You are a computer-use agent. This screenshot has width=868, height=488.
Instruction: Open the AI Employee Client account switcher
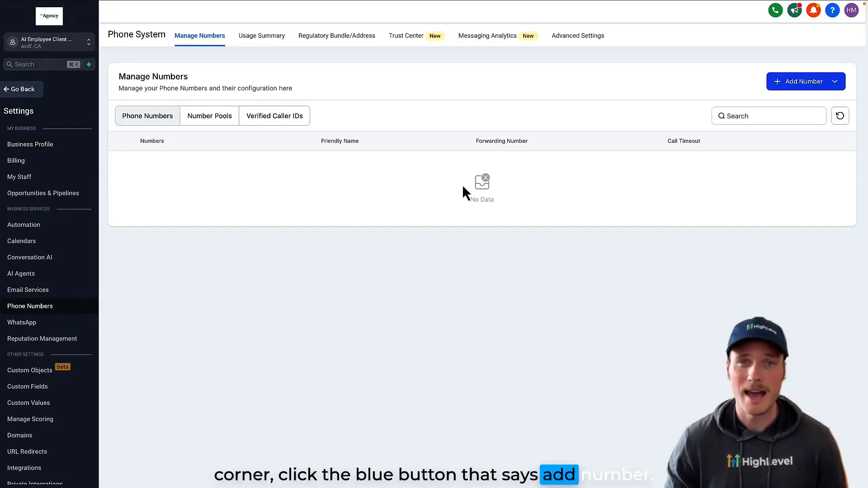[x=49, y=42]
